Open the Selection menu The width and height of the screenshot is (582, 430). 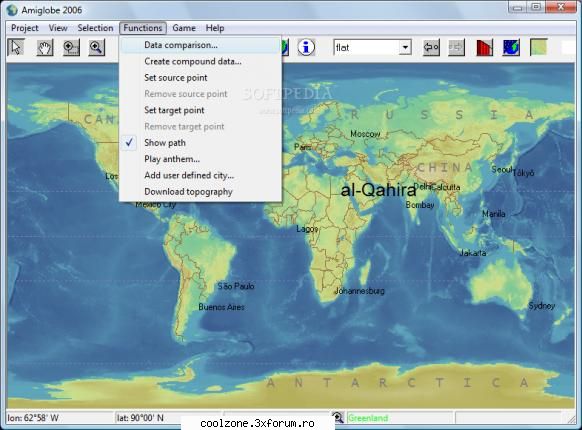pyautogui.click(x=95, y=28)
